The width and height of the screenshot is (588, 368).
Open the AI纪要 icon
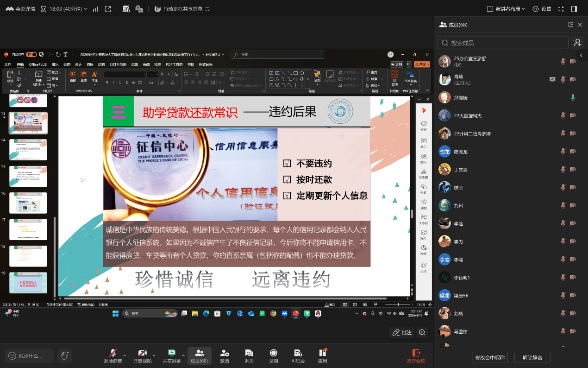[x=298, y=353]
